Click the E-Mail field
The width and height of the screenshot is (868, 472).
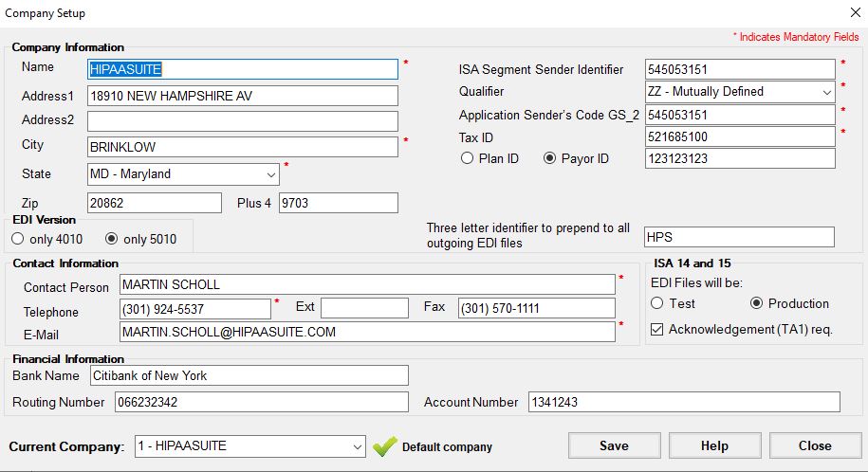pyautogui.click(x=367, y=332)
